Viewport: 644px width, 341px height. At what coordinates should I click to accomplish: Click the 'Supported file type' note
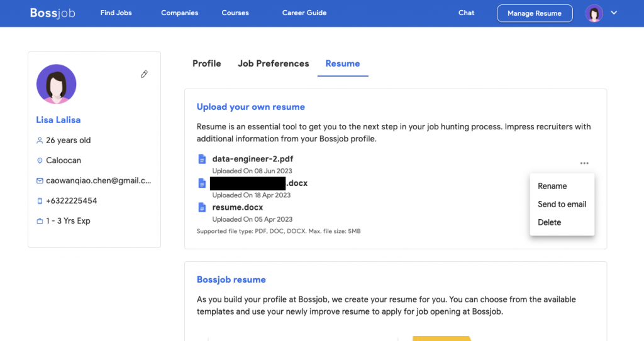coord(279,231)
